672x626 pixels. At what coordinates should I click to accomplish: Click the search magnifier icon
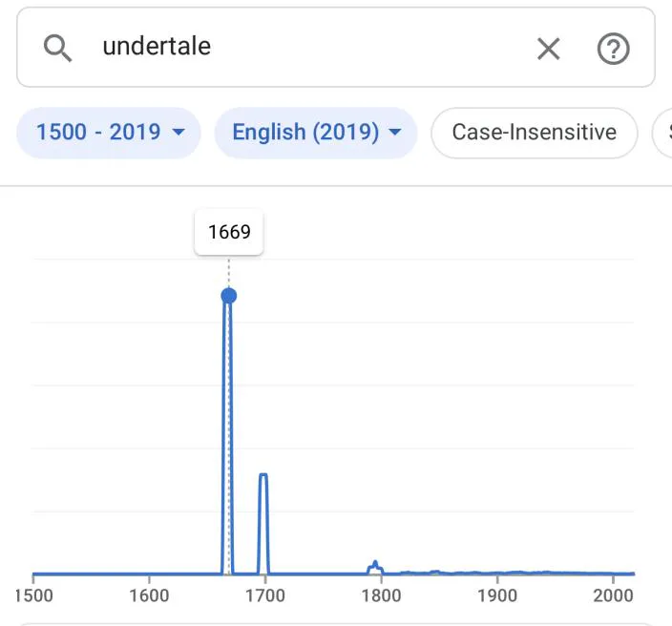coord(58,48)
